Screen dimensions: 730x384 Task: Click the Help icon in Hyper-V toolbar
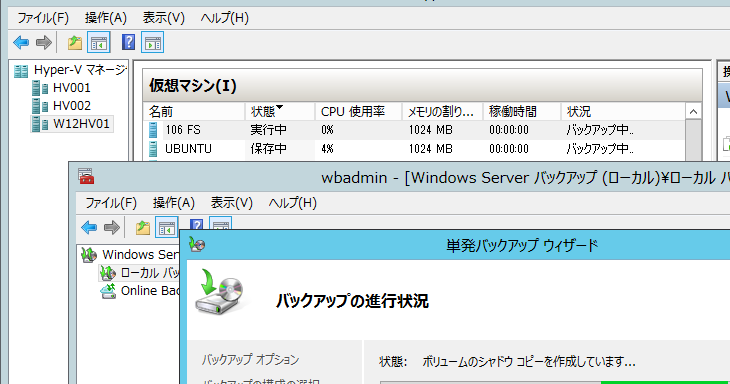[128, 42]
